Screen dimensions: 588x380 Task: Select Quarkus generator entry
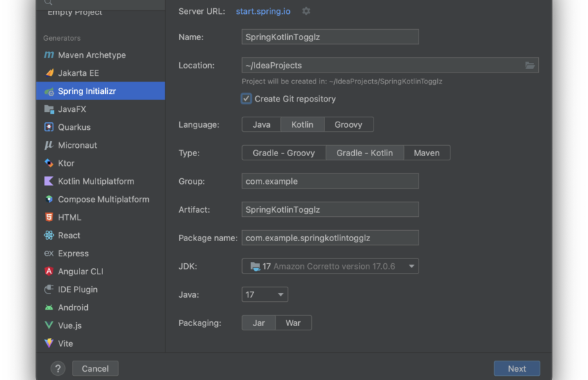(x=100, y=127)
